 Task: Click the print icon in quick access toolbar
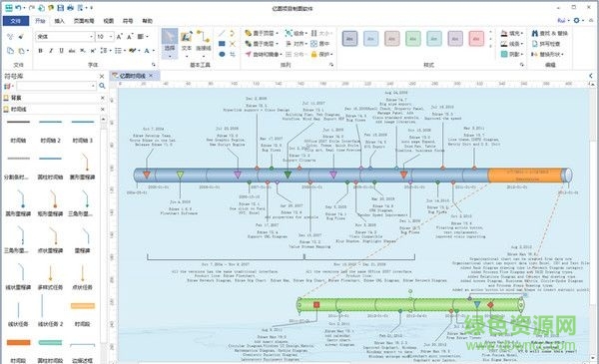[x=70, y=8]
